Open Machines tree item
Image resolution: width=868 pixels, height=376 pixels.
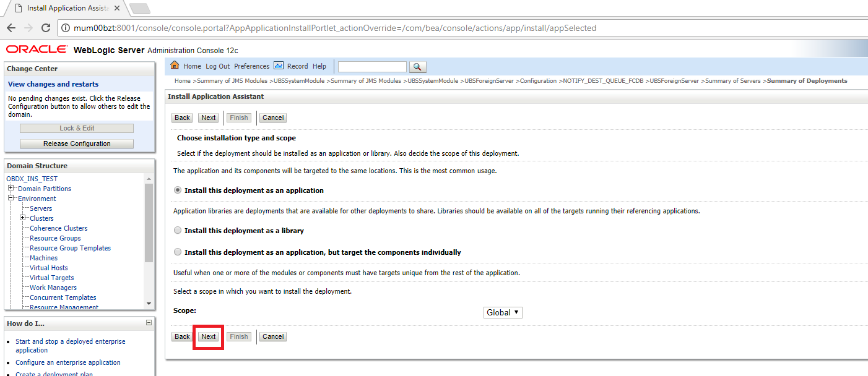pyautogui.click(x=43, y=258)
